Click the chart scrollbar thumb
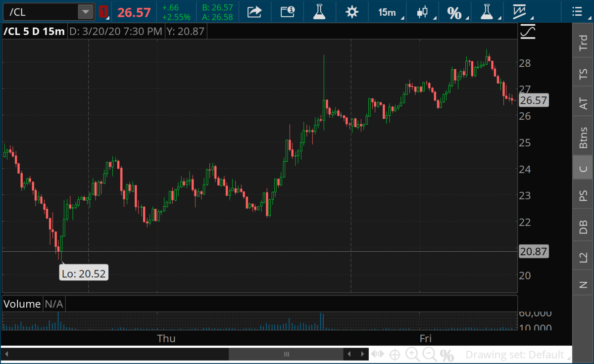 (x=286, y=354)
